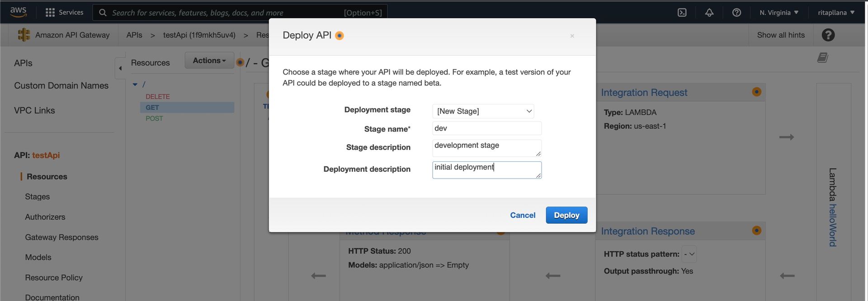
Task: Open Custom Domain Names in sidebar
Action: tap(61, 85)
